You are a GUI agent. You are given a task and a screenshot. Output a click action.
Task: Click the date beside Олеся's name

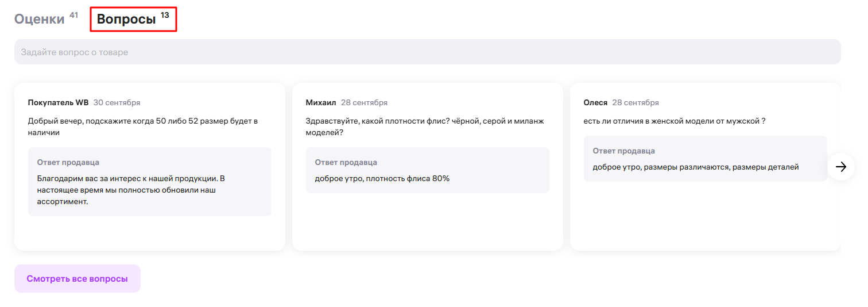(x=635, y=103)
